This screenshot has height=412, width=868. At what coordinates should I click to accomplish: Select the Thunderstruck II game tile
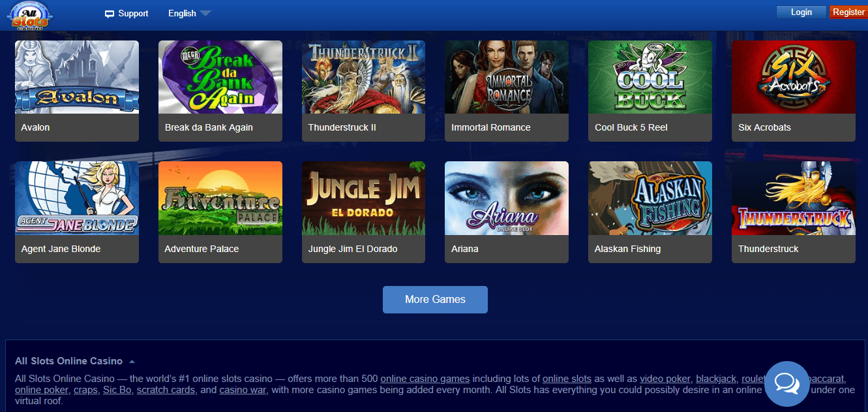[363, 91]
